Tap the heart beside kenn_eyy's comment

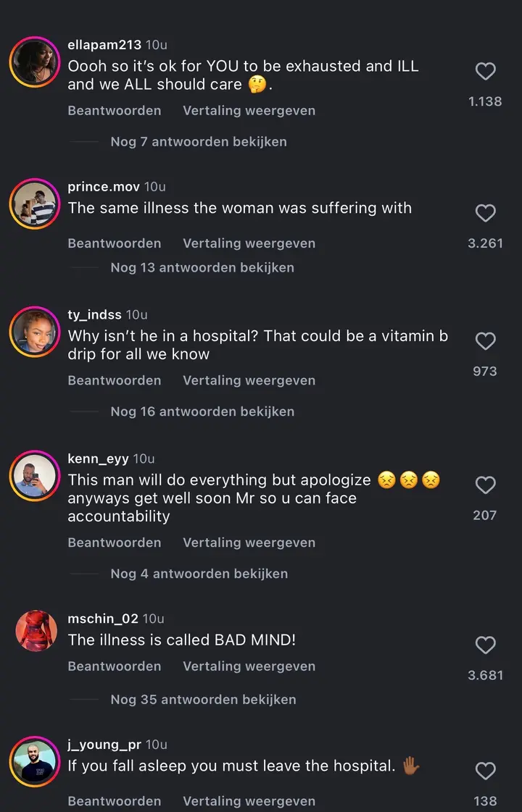click(485, 485)
